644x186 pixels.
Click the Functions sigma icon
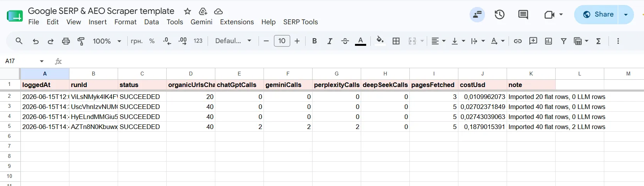point(598,41)
